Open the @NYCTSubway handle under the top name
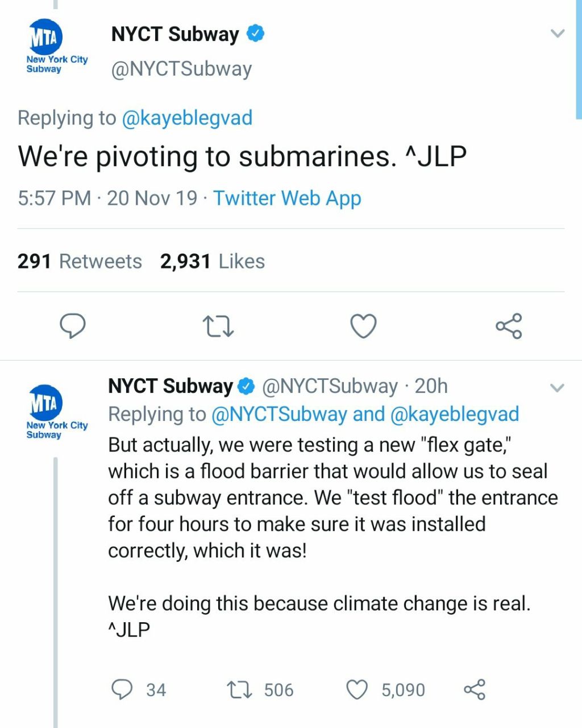Screen dimensions: 582x728 point(181,69)
